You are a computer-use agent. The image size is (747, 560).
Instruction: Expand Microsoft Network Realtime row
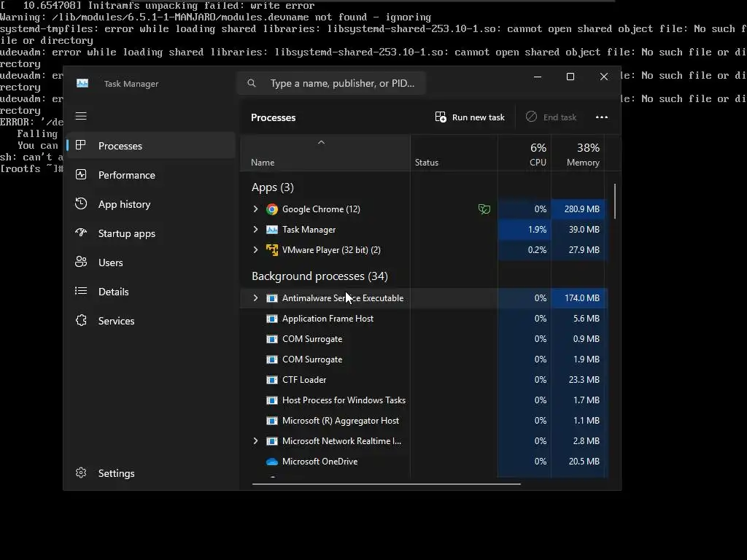tap(256, 441)
